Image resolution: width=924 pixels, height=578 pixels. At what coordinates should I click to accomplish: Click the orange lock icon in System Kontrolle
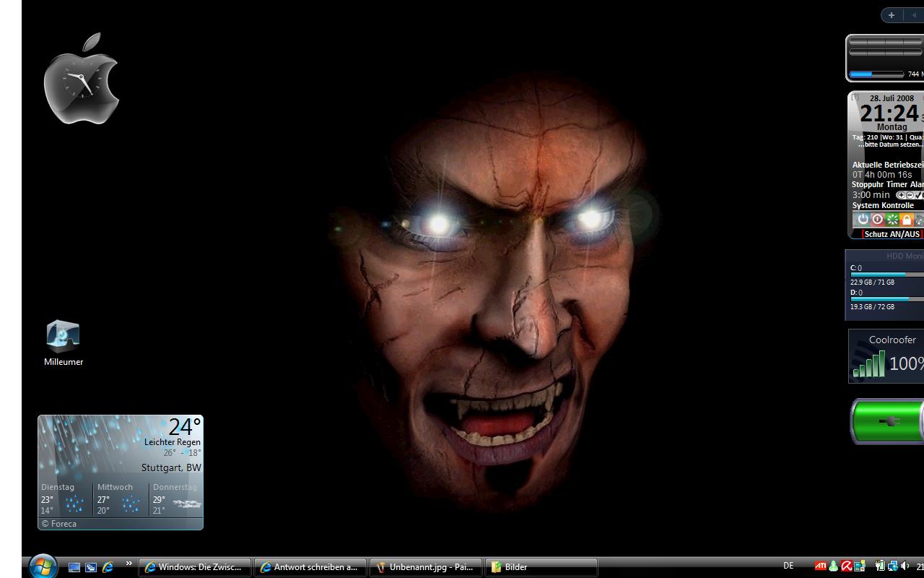[x=907, y=220]
